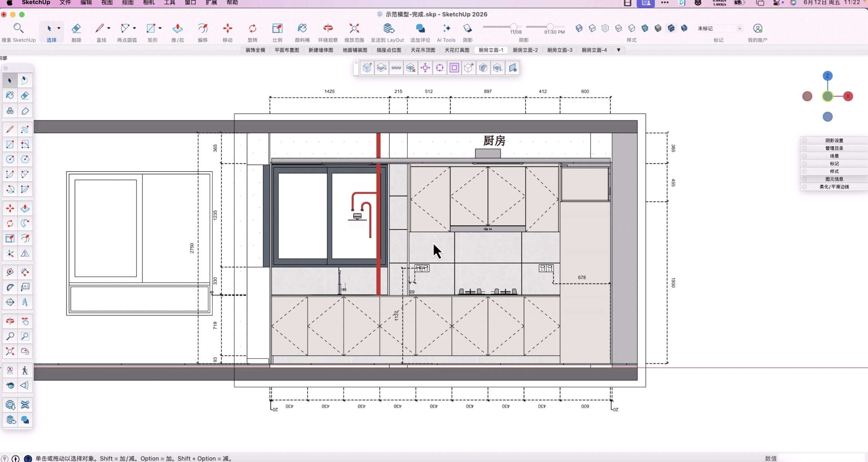868x462 pixels.
Task: Send model to LayOut (发送到 LayOut)
Action: 387,33
